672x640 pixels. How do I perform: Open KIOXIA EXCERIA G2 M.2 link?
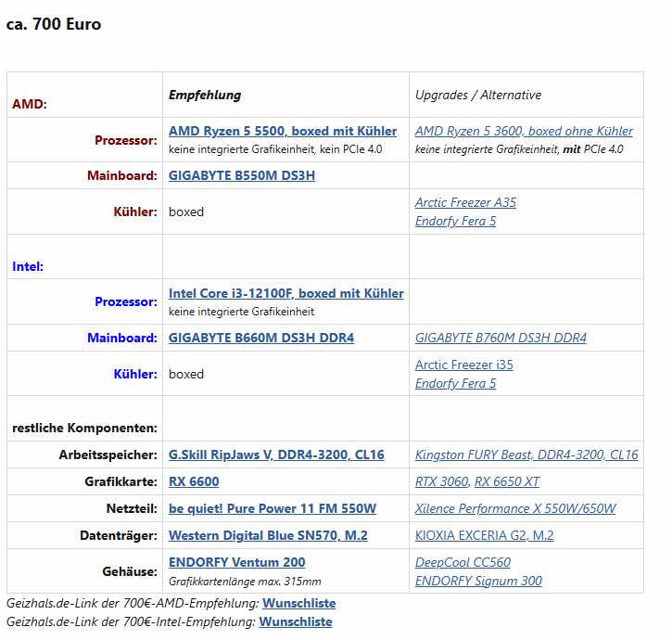click(484, 536)
